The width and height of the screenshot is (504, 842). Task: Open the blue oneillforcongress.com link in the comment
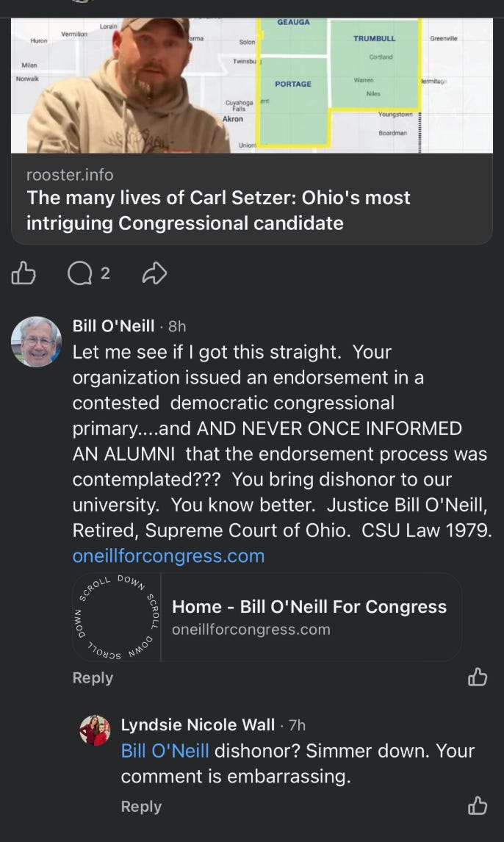[168, 556]
